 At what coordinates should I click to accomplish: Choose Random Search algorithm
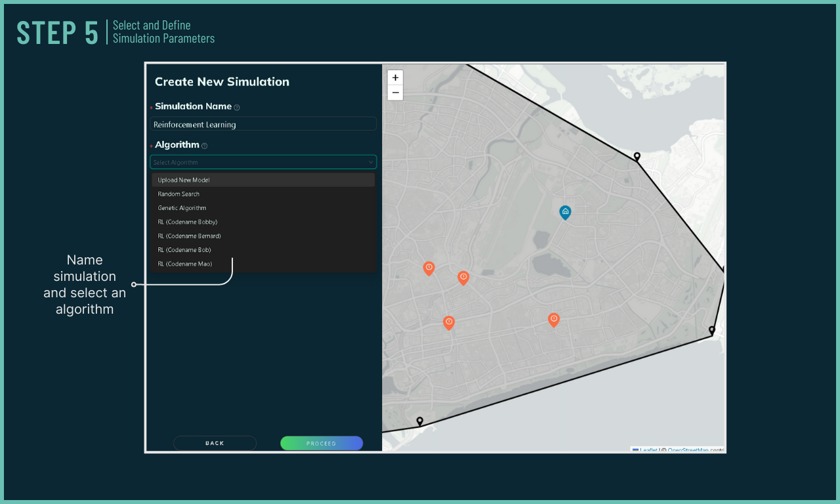[x=263, y=194]
